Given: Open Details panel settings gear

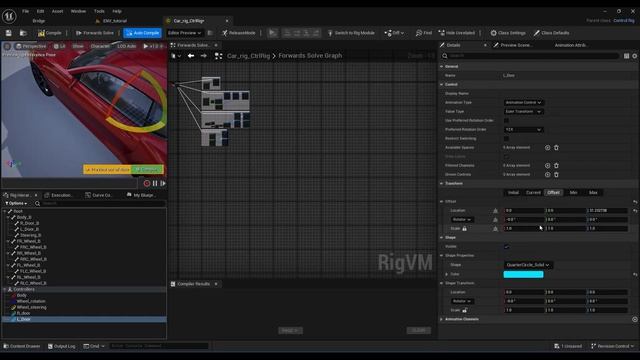Looking at the screenshot, I should tap(635, 56).
